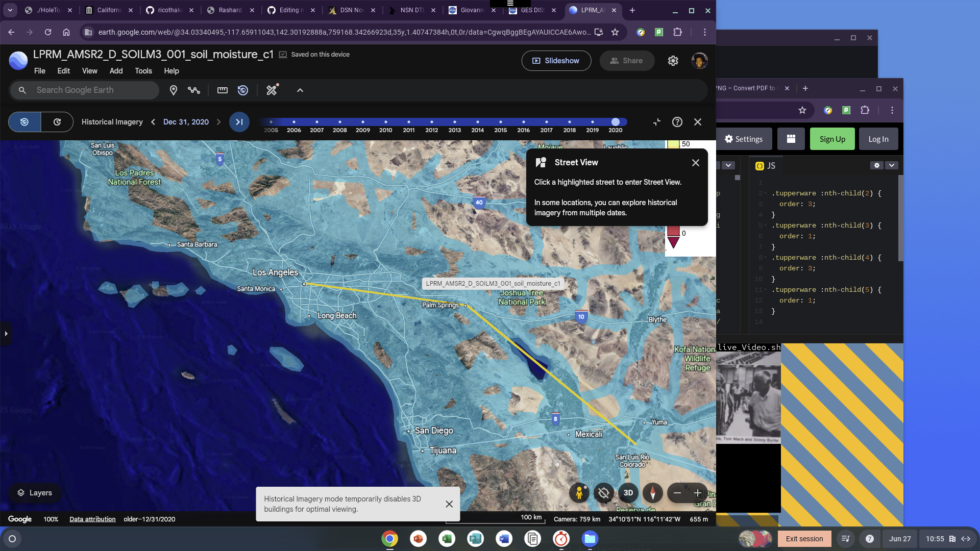
Task: Select the 2010 marker on the timeline
Action: tap(386, 122)
